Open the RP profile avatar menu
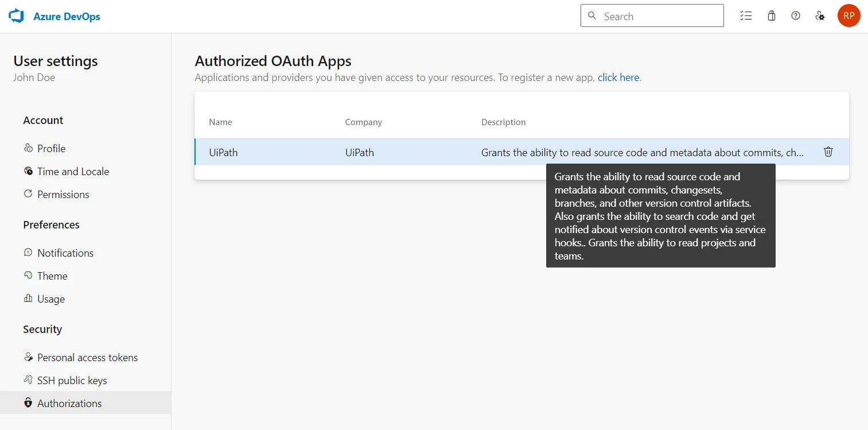 pyautogui.click(x=848, y=16)
